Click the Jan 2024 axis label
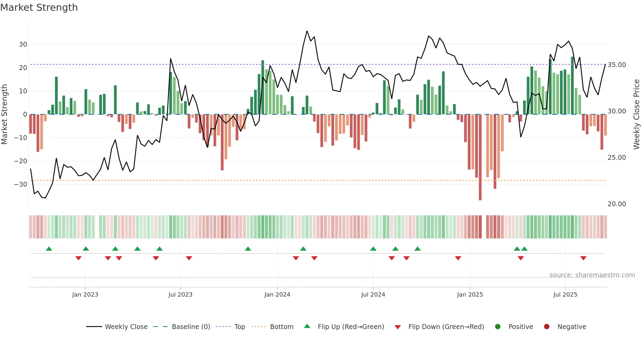The image size is (644, 362). 277,294
